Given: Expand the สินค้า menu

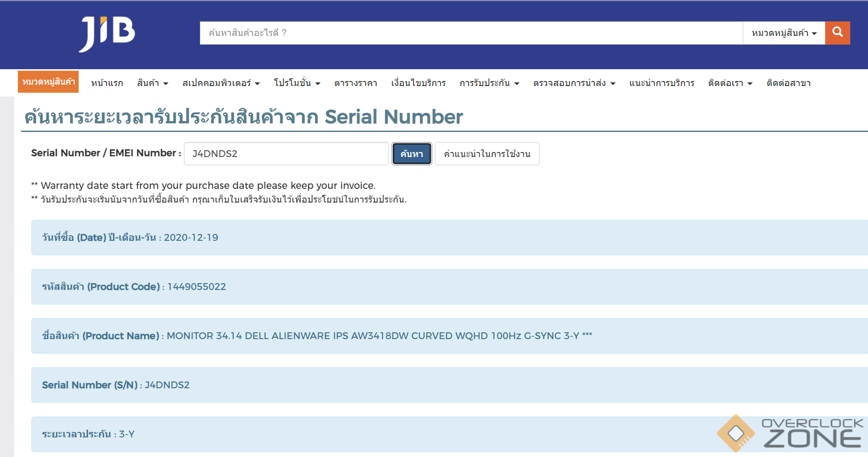Looking at the screenshot, I should coord(153,83).
